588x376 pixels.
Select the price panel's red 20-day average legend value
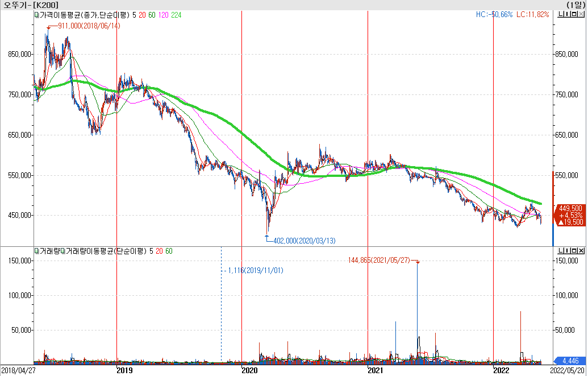click(x=142, y=15)
